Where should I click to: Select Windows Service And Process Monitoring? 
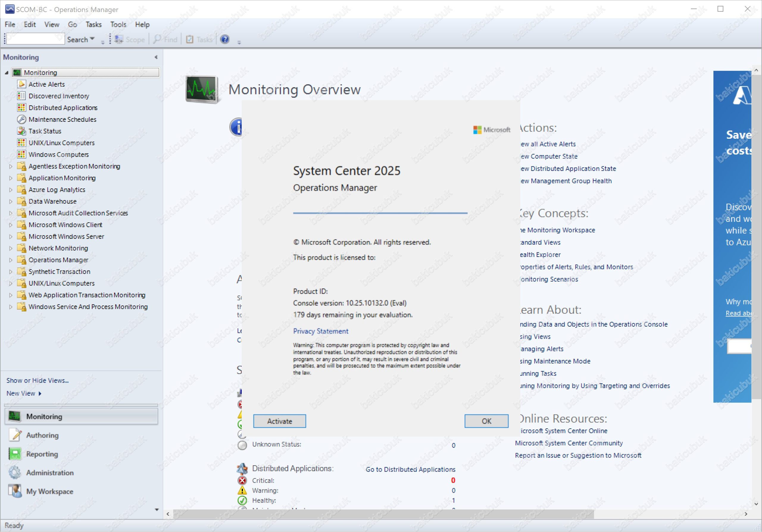coord(88,307)
